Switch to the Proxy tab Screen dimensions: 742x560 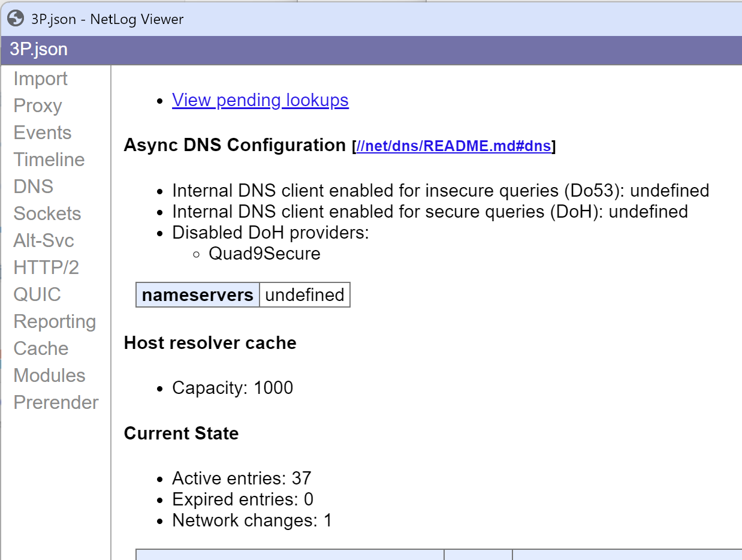(38, 106)
